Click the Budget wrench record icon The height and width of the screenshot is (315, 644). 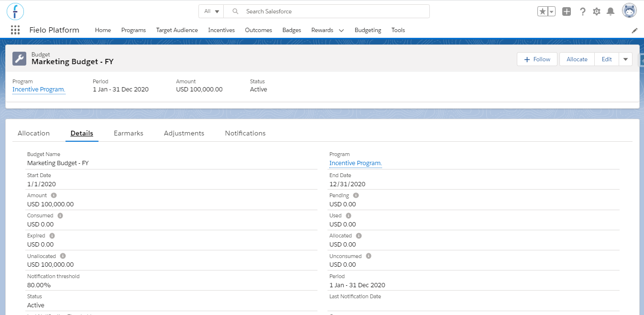click(19, 58)
